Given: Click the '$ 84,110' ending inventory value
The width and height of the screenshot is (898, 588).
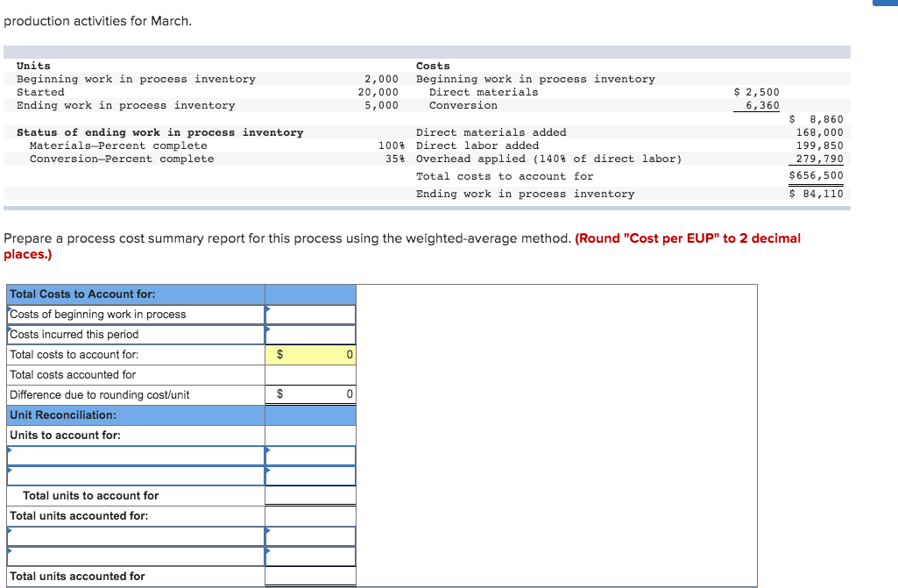Looking at the screenshot, I should coord(817,194).
